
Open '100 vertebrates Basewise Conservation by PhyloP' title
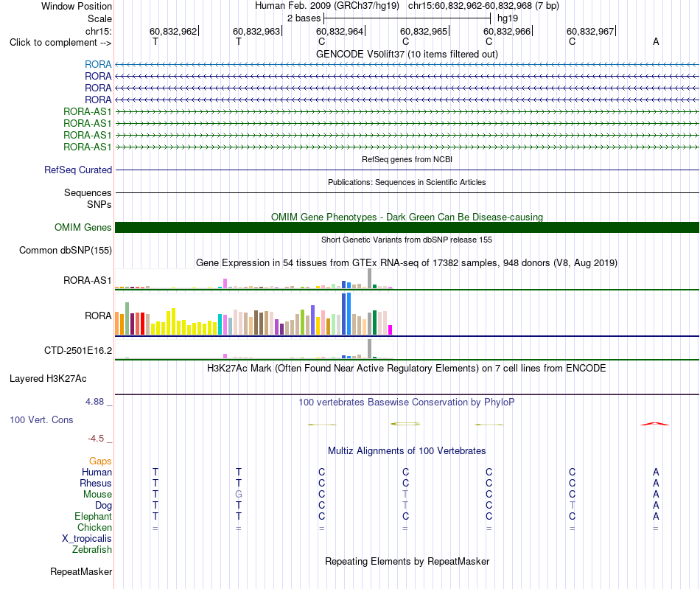tap(407, 402)
